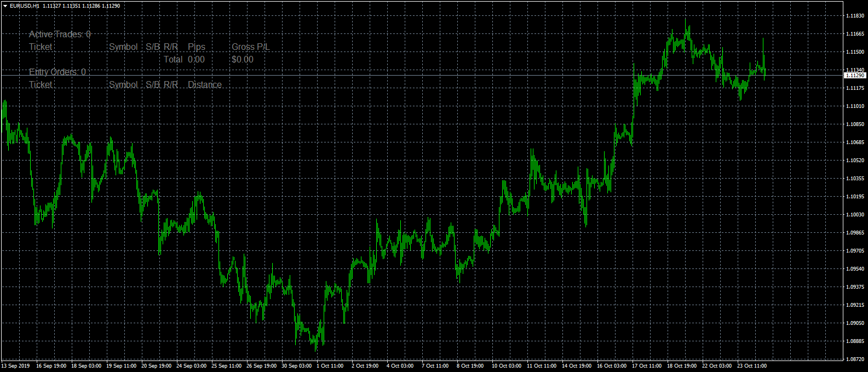Screen dimensions: 868x372
Task: Click time axis label 25 Sep 11:00
Action: pos(227,366)
